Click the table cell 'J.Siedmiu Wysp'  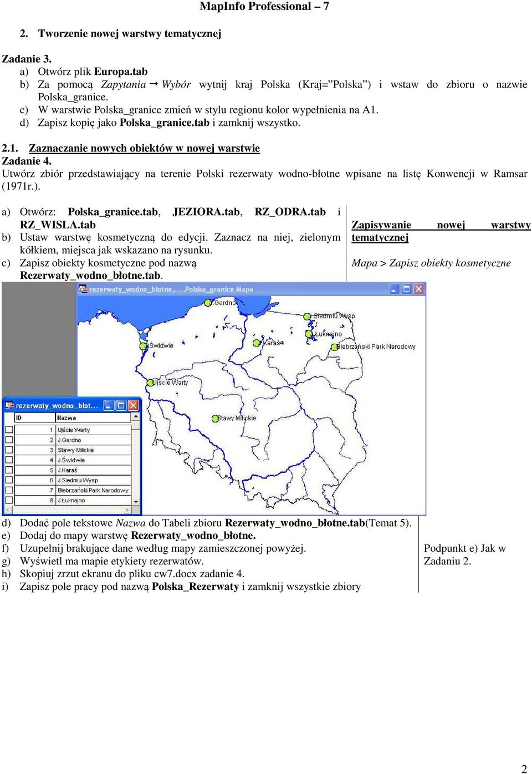pyautogui.click(x=93, y=480)
